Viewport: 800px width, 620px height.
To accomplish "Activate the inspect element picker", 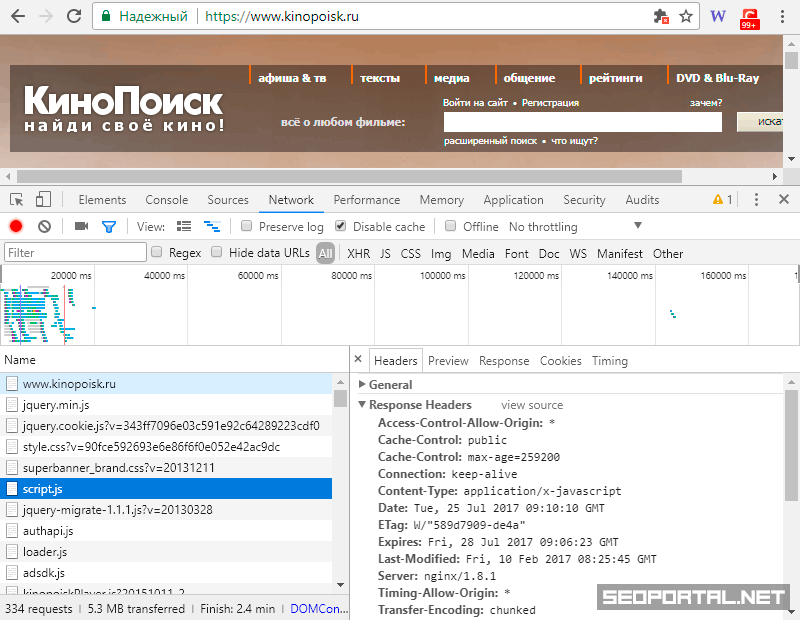I will coord(17,200).
